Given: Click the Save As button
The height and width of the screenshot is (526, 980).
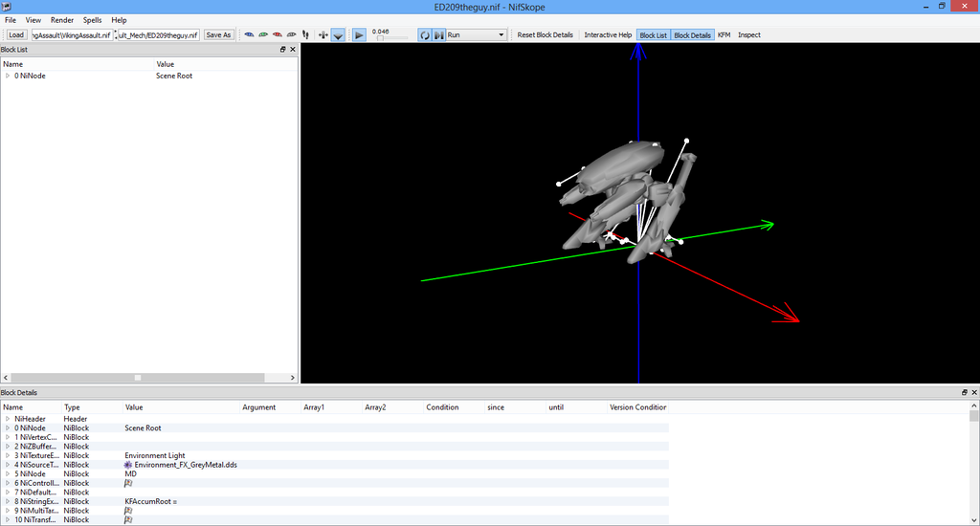Looking at the screenshot, I should 219,35.
